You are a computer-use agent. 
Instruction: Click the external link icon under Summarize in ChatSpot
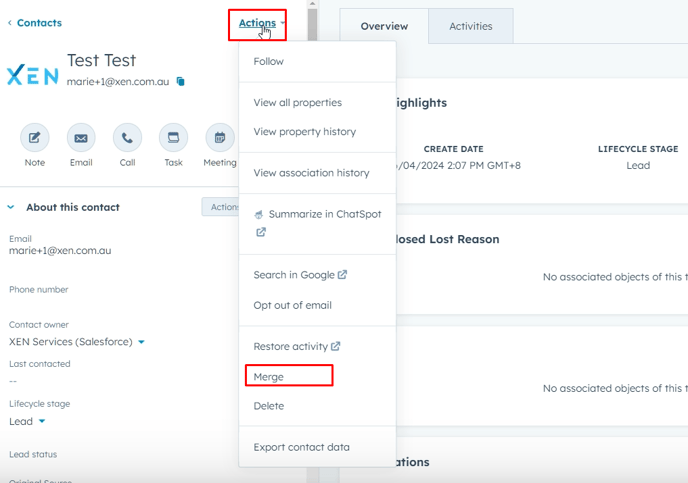pos(261,232)
